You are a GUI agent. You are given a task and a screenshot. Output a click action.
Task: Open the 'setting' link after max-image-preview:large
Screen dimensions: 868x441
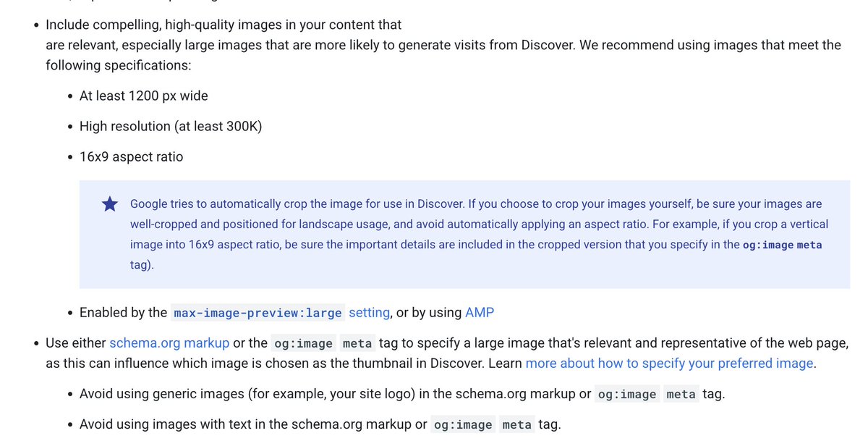tap(370, 313)
